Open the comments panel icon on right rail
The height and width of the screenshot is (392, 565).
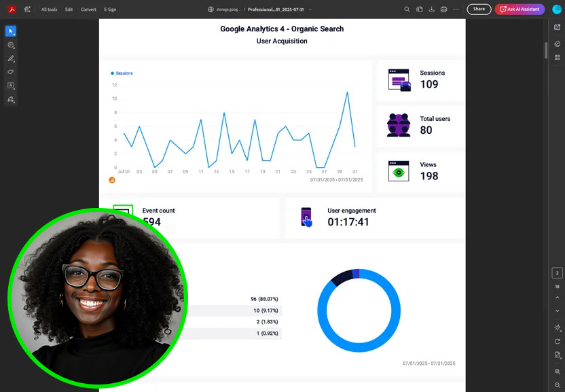point(557,44)
